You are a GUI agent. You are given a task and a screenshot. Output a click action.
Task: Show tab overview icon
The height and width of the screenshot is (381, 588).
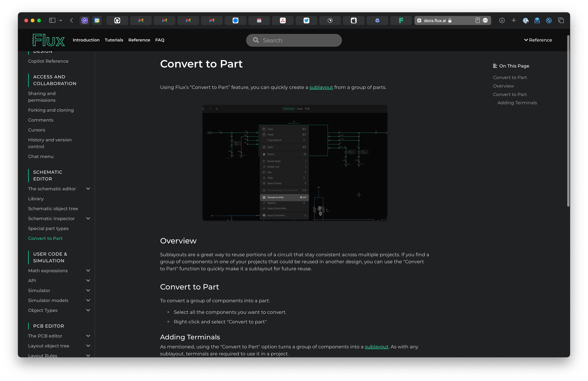(561, 20)
